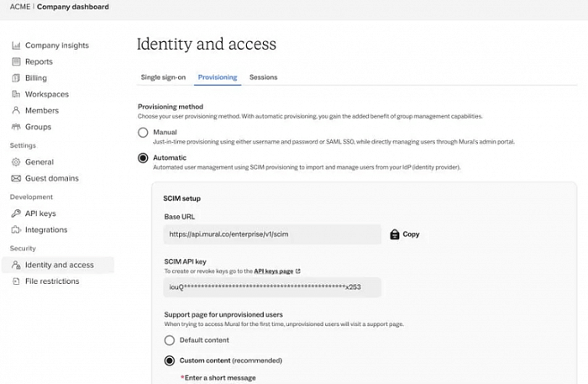The height and width of the screenshot is (384, 588).
Task: Copy the SCIM Base URL
Action: [x=405, y=234]
